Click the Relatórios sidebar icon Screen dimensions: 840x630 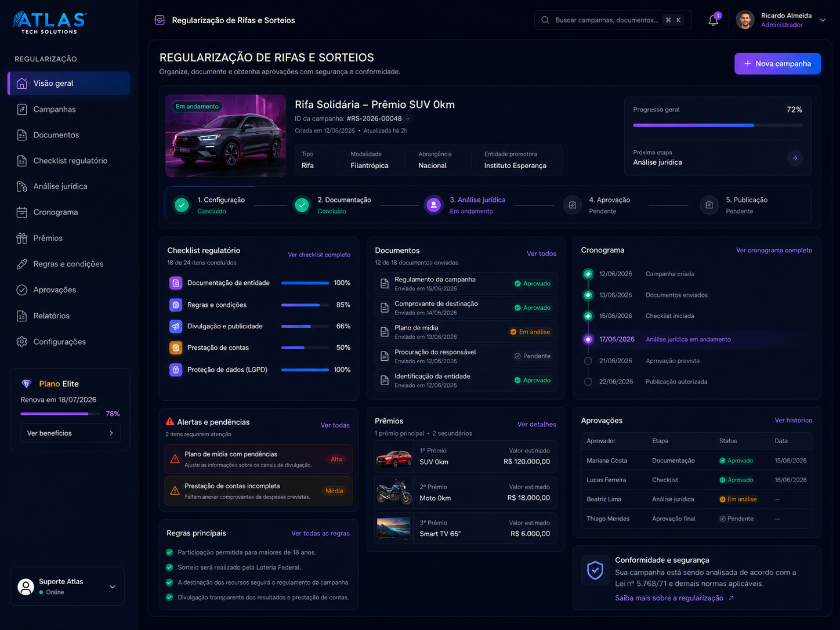[x=22, y=316]
